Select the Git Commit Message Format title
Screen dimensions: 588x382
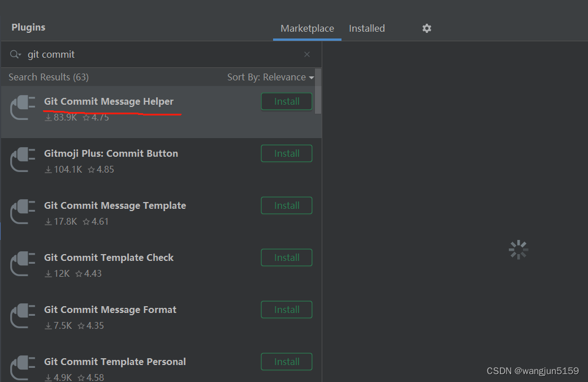pos(110,310)
